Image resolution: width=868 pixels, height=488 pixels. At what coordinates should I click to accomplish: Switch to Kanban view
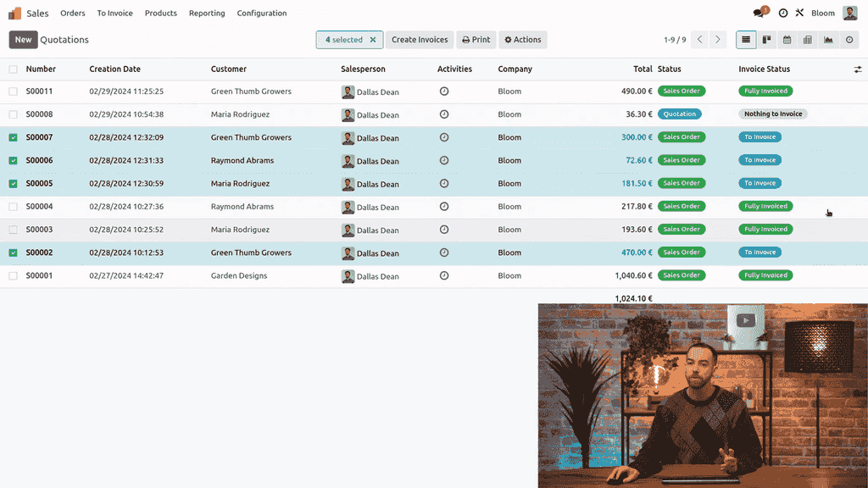(766, 40)
